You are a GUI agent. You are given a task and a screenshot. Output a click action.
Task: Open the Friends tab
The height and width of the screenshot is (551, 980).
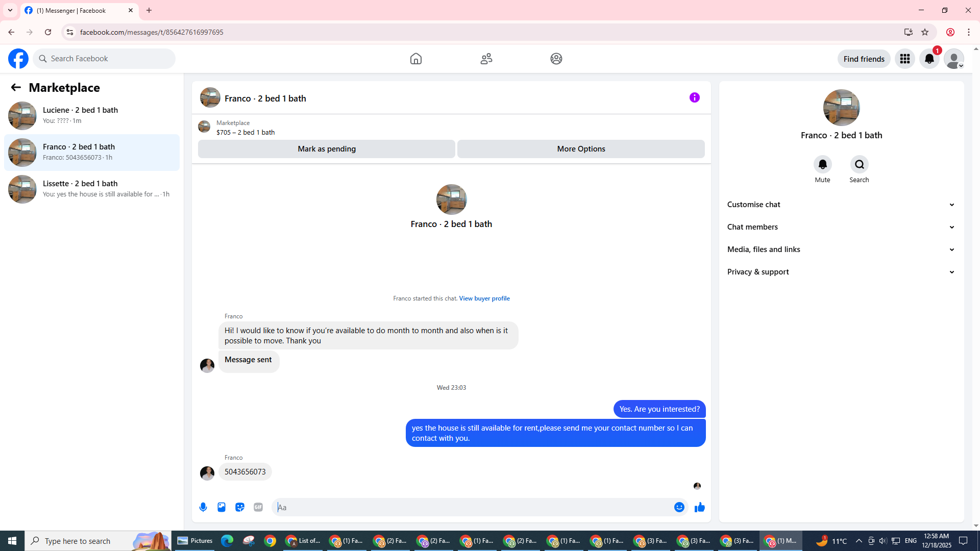486,59
